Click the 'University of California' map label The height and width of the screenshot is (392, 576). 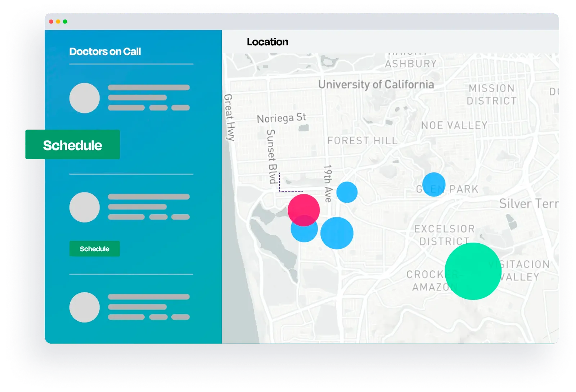[x=376, y=84]
